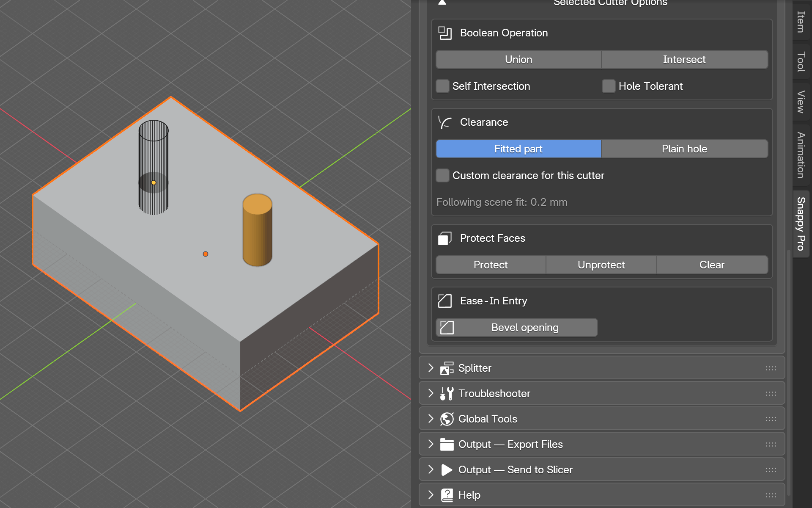Tick Custom clearance for this cutter

tap(442, 176)
